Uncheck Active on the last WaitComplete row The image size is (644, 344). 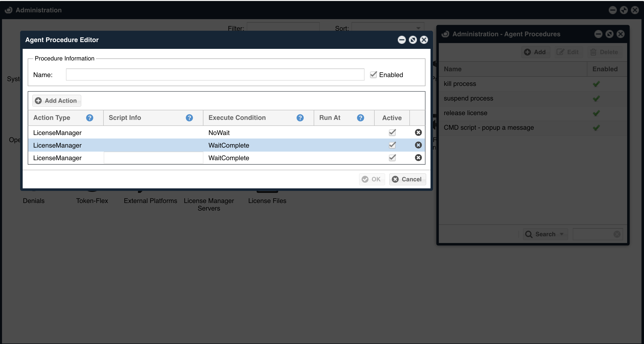click(392, 158)
